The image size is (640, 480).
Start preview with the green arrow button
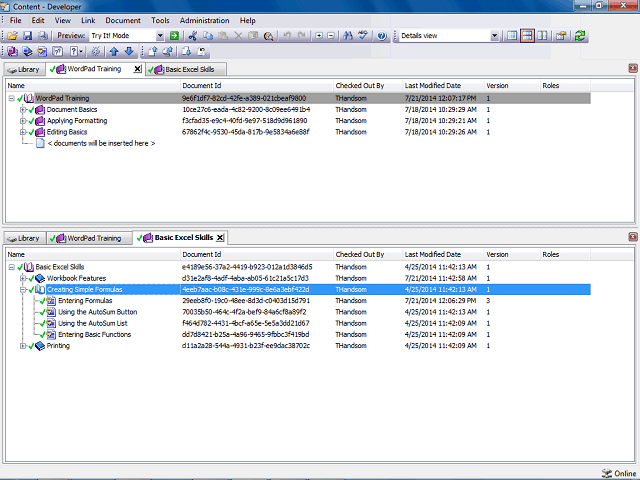[x=174, y=36]
